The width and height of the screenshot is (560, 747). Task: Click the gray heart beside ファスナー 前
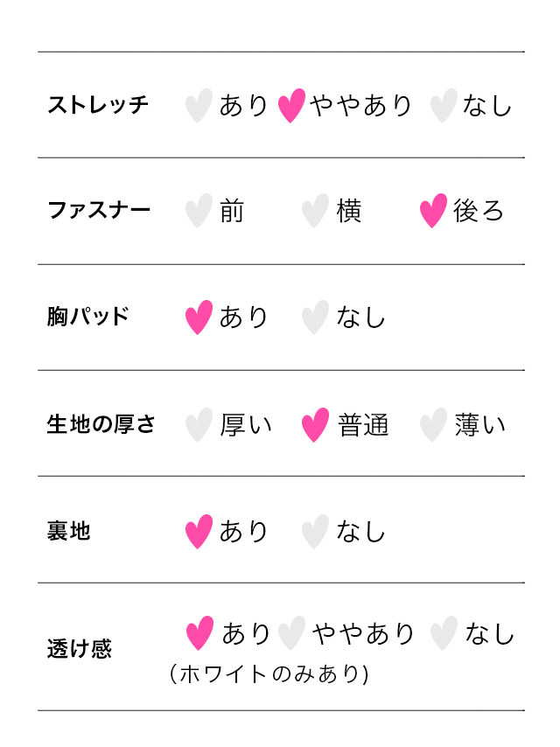click(x=199, y=211)
